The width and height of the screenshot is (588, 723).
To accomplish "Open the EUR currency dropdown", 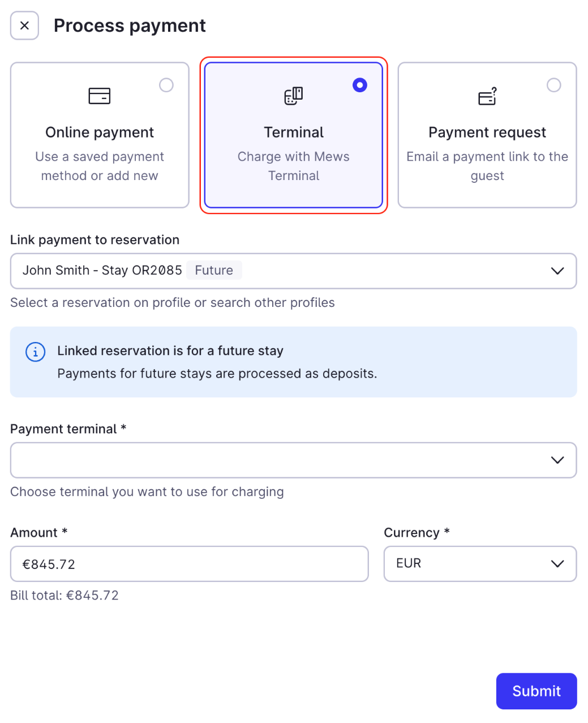I will coord(480,564).
